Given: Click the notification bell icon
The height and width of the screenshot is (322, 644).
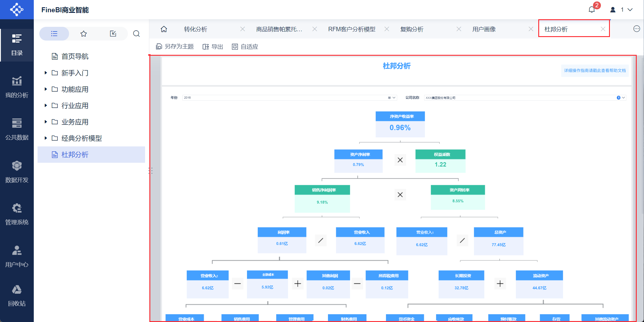Looking at the screenshot, I should 592,10.
